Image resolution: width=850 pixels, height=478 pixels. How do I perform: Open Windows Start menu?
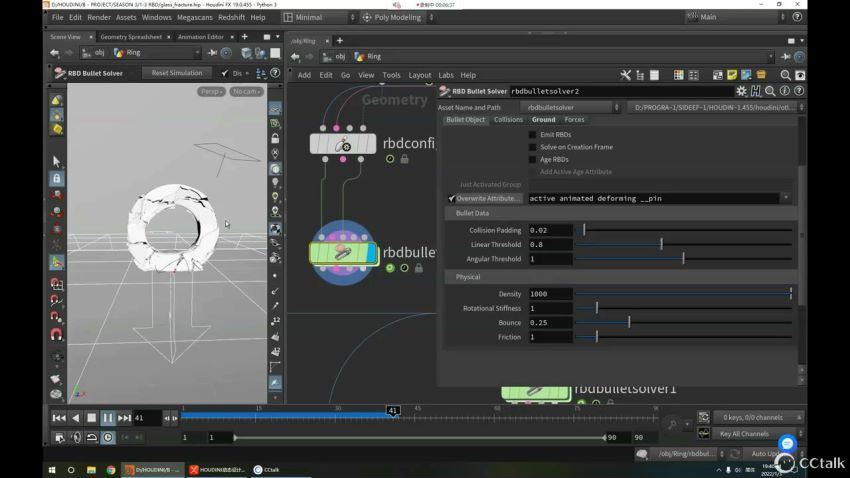tap(52, 470)
